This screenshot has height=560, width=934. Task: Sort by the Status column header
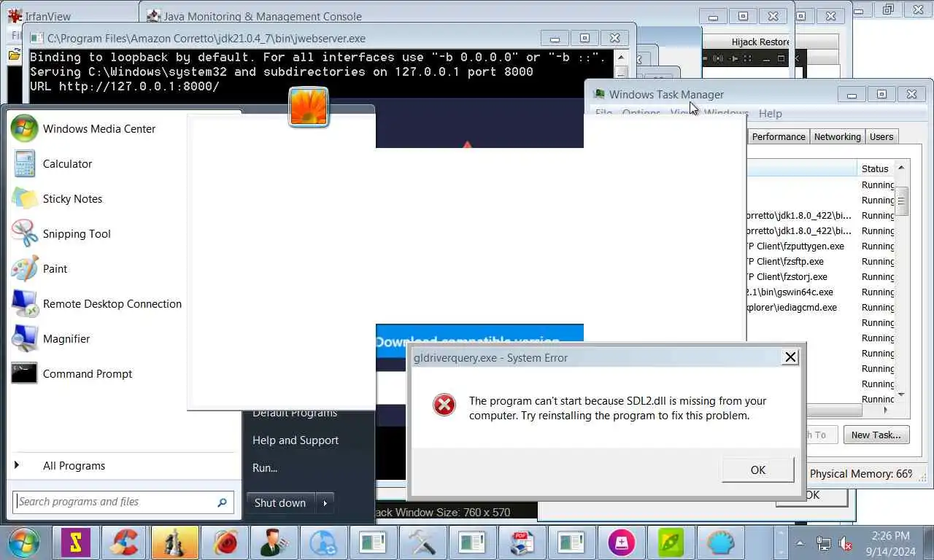[x=875, y=168]
